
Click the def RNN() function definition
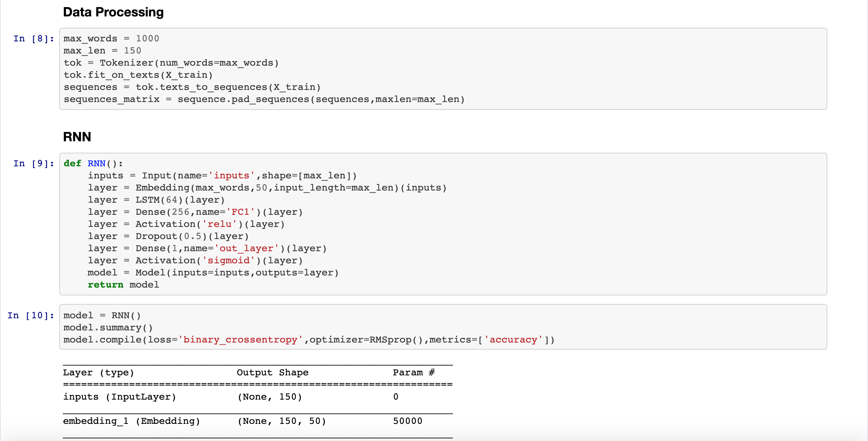(93, 163)
